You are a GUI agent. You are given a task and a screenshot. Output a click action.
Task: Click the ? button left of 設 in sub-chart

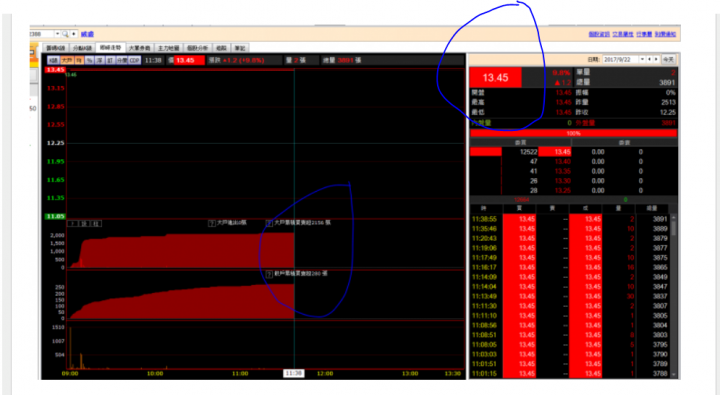coord(73,224)
